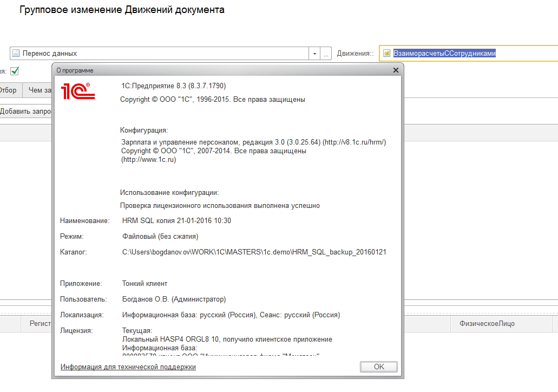
Task: Click the Copyright 1996-2015 line
Action: tap(213, 99)
